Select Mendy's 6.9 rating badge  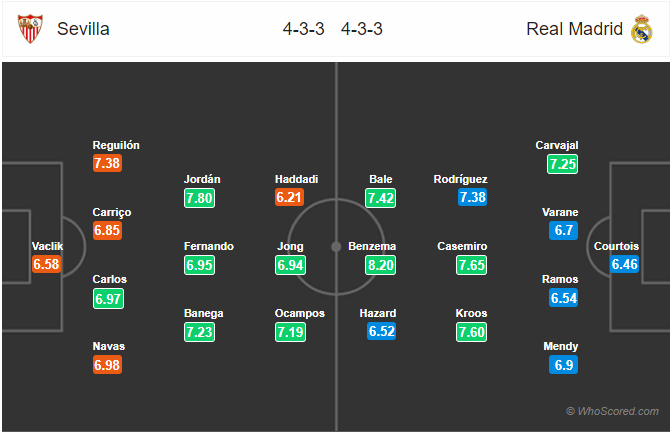tap(563, 364)
